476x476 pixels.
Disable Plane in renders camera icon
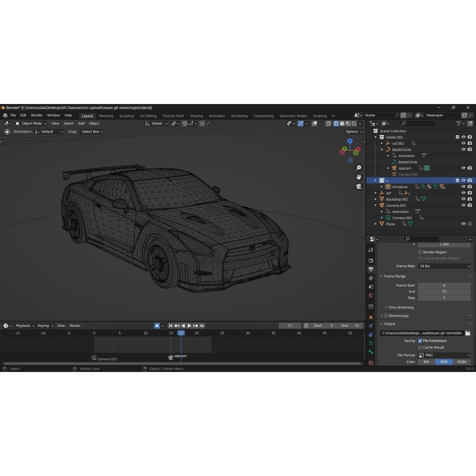point(470,224)
